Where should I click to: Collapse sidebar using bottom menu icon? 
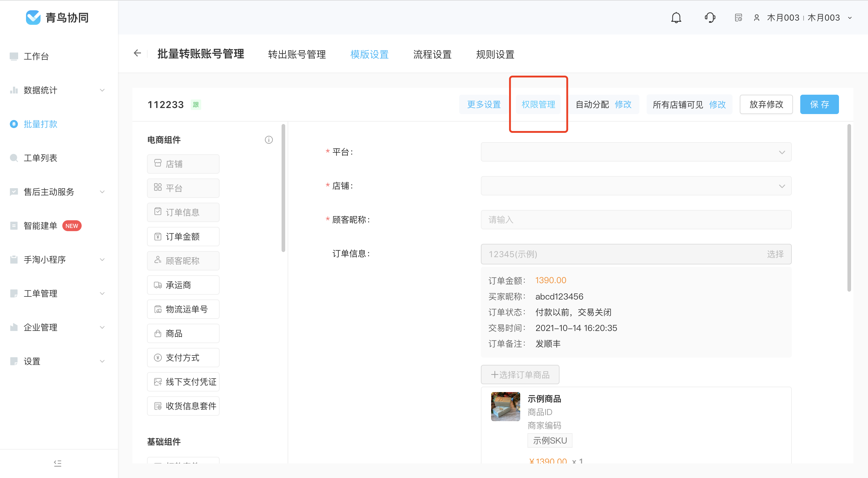tap(58, 463)
